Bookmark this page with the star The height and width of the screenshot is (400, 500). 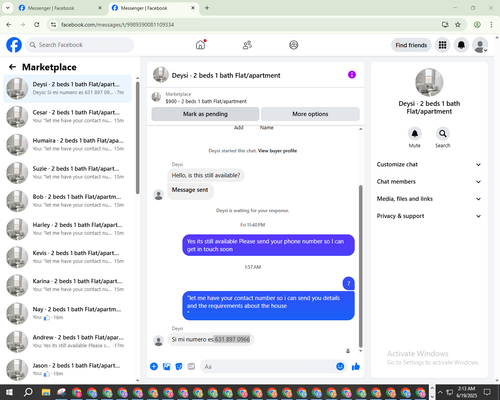click(458, 25)
